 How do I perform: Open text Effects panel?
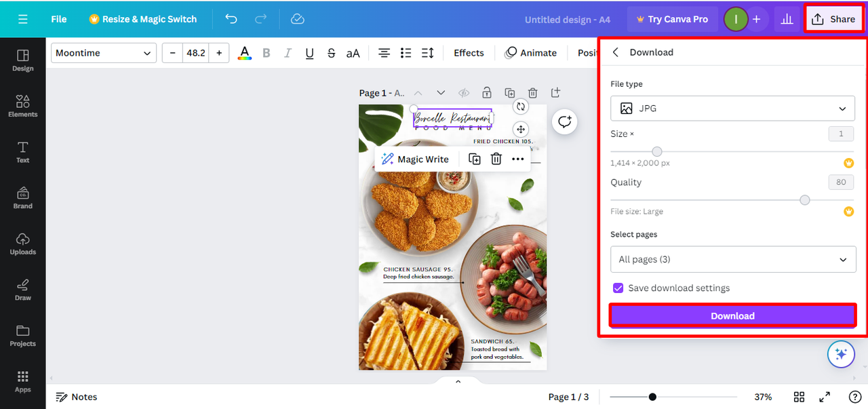[469, 53]
